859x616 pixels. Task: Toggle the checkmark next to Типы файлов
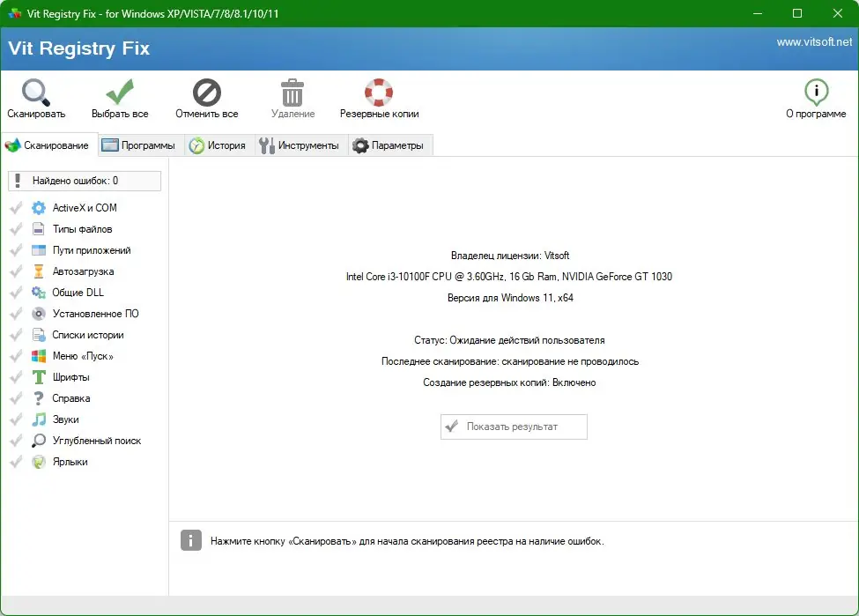point(14,228)
